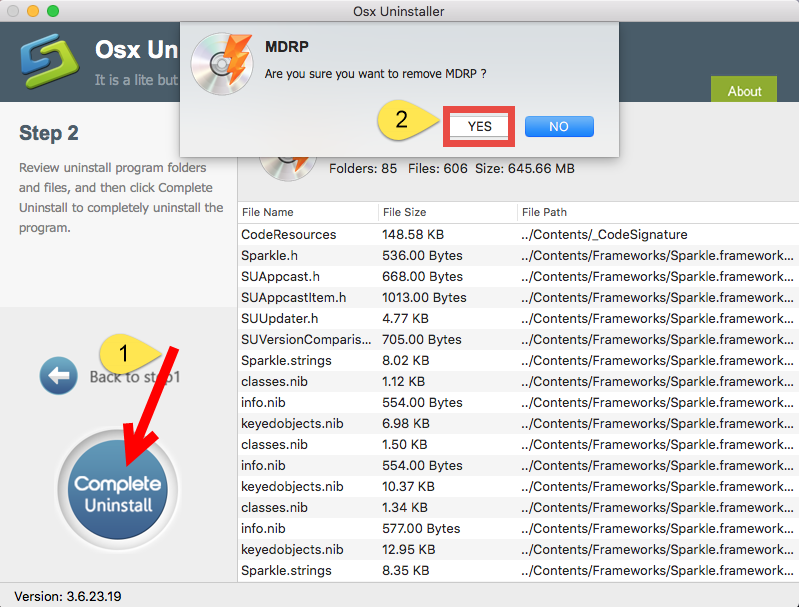Click the 1013.00 Bytes size cell

[x=424, y=297]
